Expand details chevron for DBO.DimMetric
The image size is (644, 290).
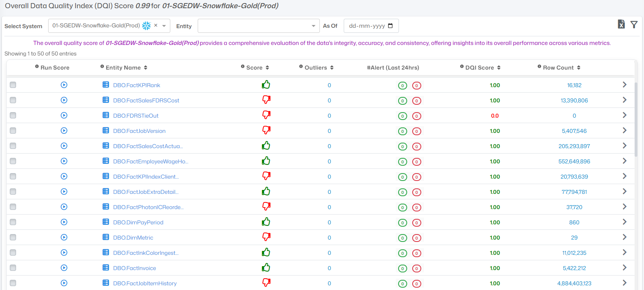coord(624,237)
